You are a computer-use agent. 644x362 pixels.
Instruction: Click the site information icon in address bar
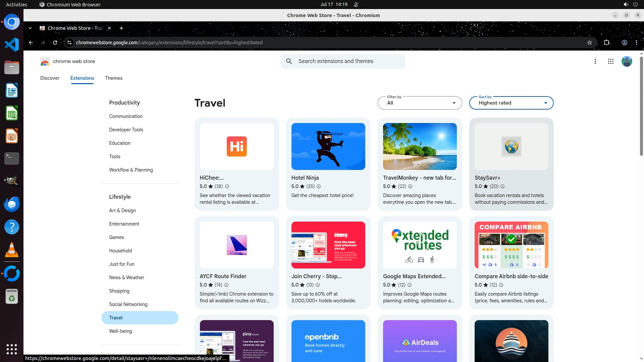69,43
